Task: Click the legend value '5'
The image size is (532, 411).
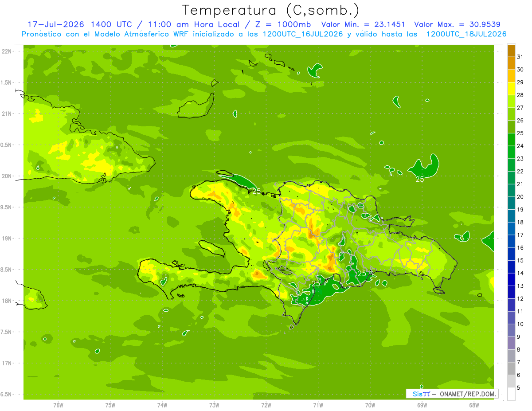Action: [519, 388]
